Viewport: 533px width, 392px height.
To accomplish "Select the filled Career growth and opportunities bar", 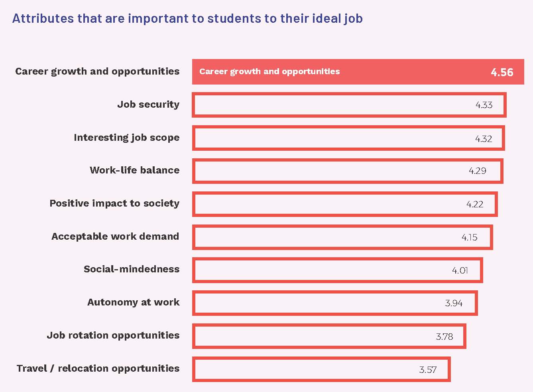I will 358,72.
